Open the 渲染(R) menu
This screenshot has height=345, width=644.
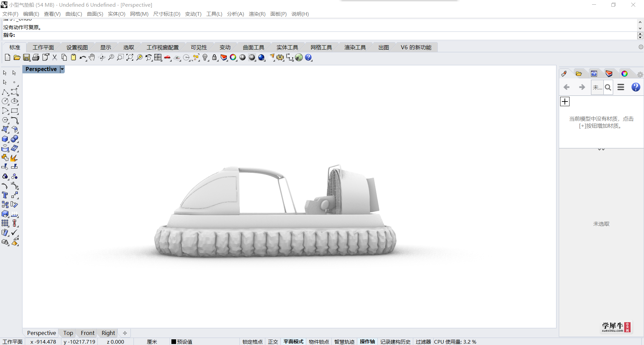tap(257, 14)
